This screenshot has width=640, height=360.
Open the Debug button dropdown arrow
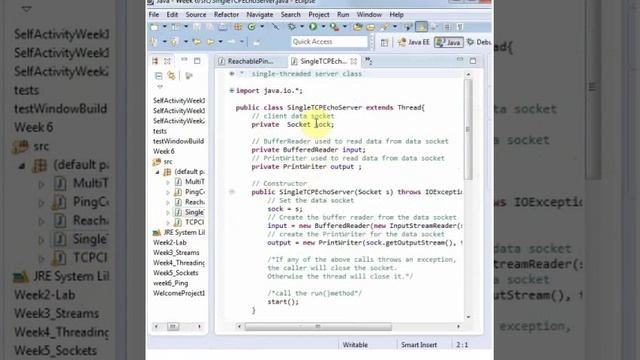(x=302, y=27)
